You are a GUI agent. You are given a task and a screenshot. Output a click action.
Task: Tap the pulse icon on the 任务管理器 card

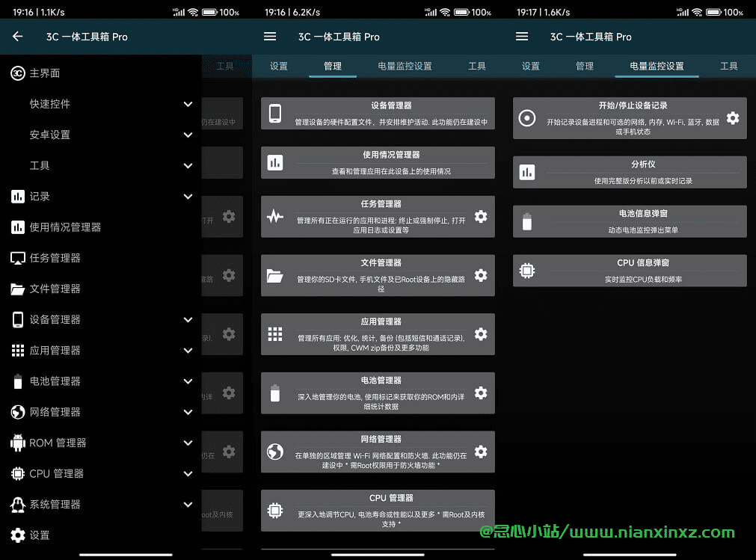[x=275, y=216]
